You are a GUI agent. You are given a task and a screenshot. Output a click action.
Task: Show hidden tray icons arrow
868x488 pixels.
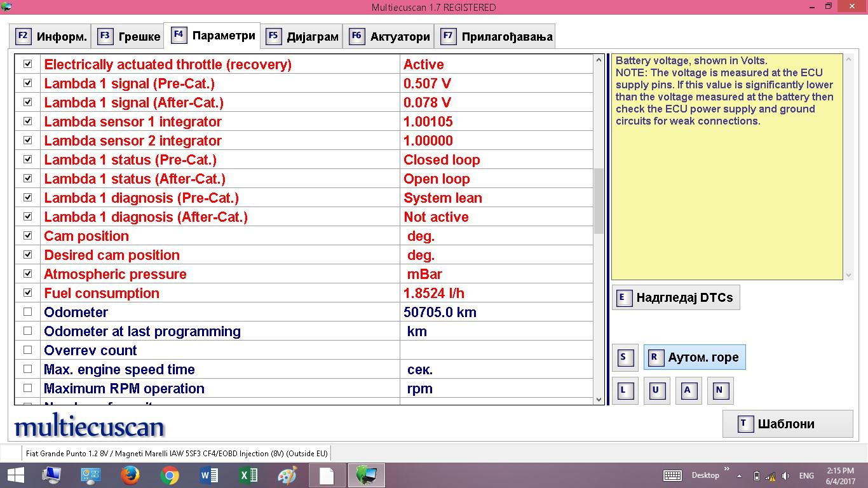coord(739,476)
